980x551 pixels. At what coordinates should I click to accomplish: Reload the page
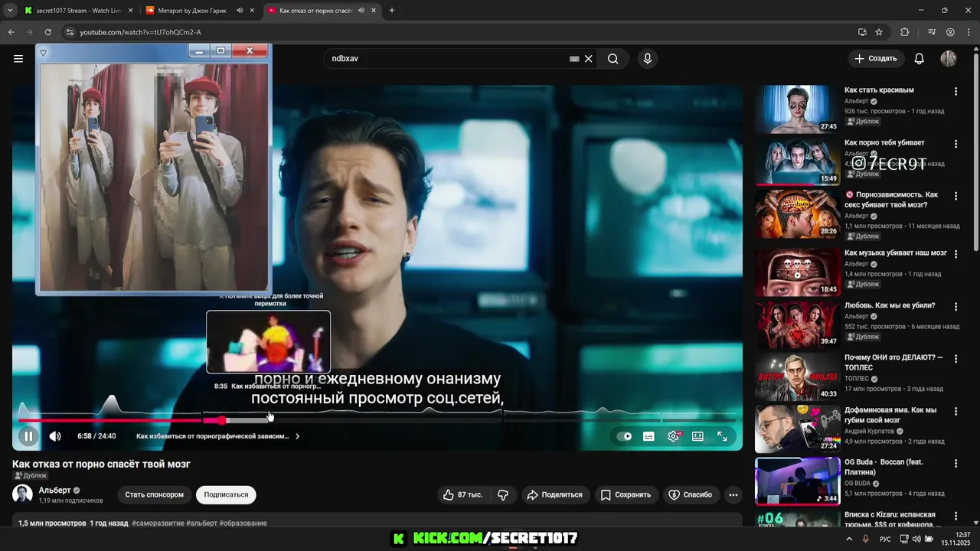click(x=47, y=32)
